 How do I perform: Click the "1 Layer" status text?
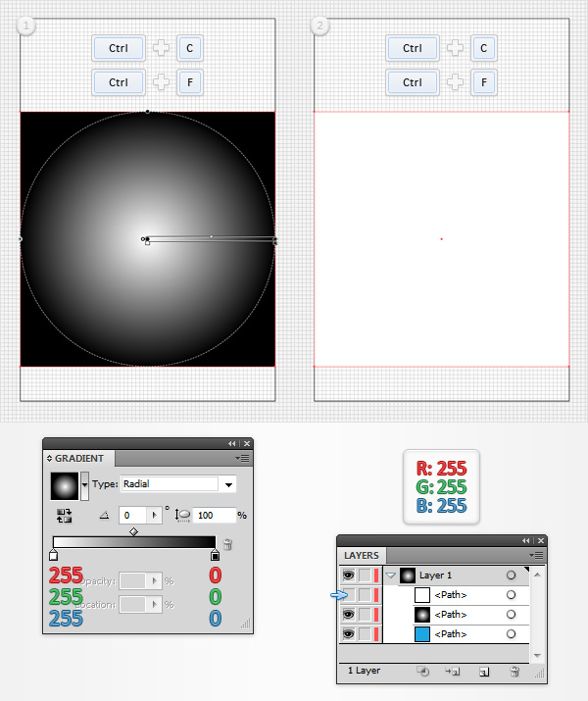[364, 671]
